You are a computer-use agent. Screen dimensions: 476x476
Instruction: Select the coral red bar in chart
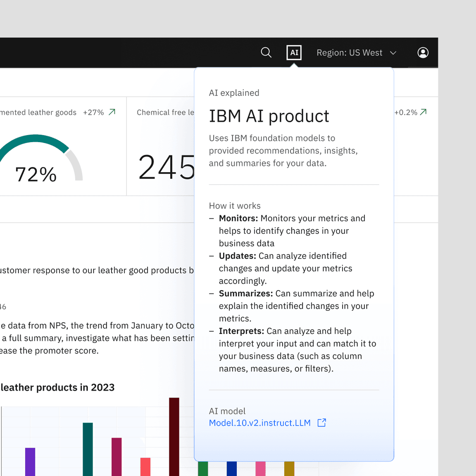[145, 467]
